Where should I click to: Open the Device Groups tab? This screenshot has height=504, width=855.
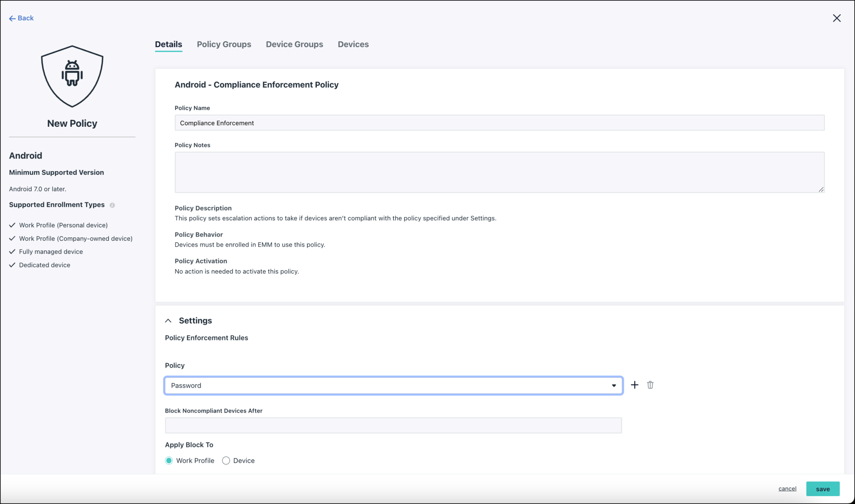coord(294,44)
